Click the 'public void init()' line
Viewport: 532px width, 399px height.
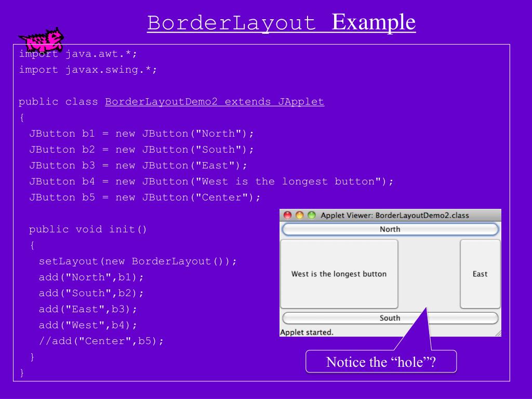click(88, 229)
